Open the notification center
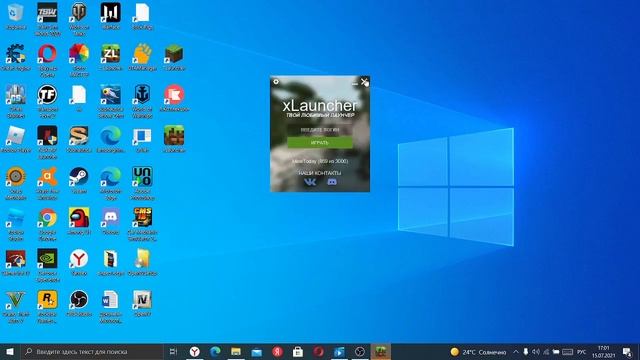The height and width of the screenshot is (360, 640). pyautogui.click(x=628, y=352)
